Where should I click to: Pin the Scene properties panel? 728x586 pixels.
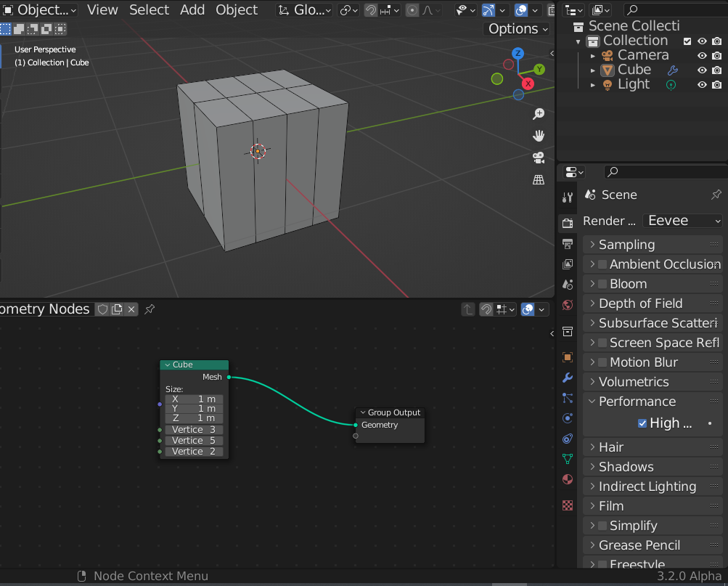(716, 195)
